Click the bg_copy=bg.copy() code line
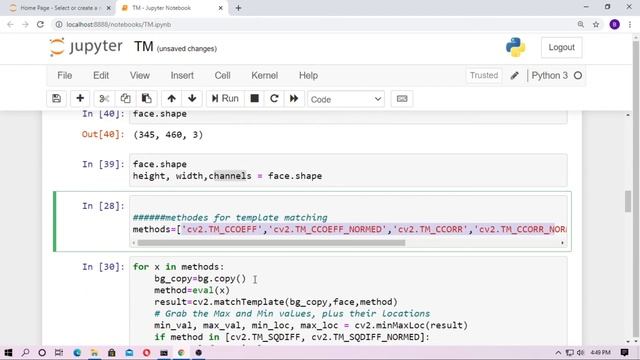The image size is (640, 360). click(x=200, y=279)
